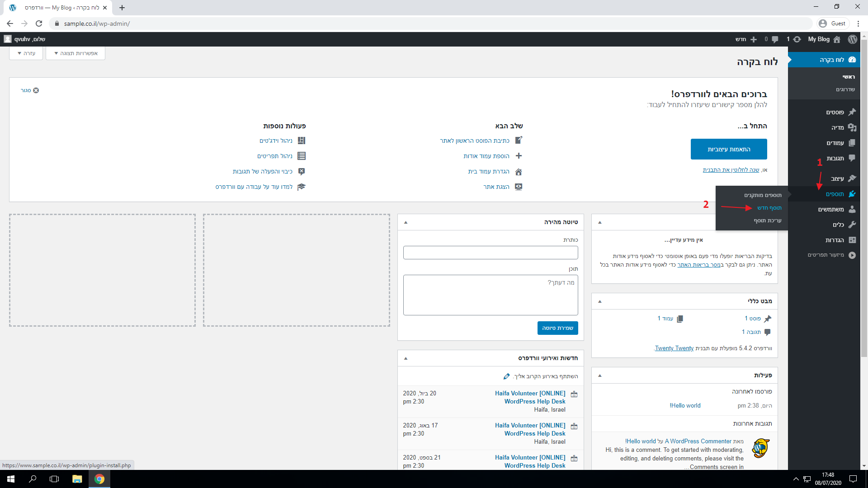
Task: Click the menus icon next to ניהול תפריטים
Action: [302, 156]
